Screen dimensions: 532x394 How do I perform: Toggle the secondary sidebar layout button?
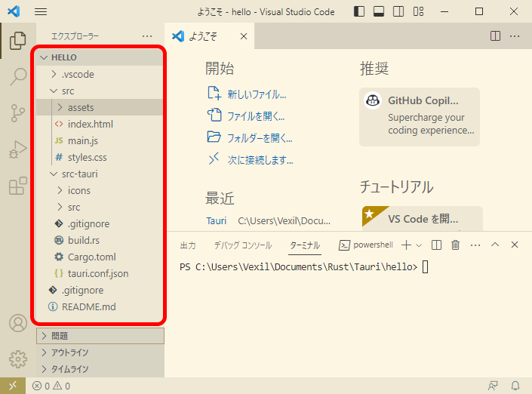tap(398, 11)
